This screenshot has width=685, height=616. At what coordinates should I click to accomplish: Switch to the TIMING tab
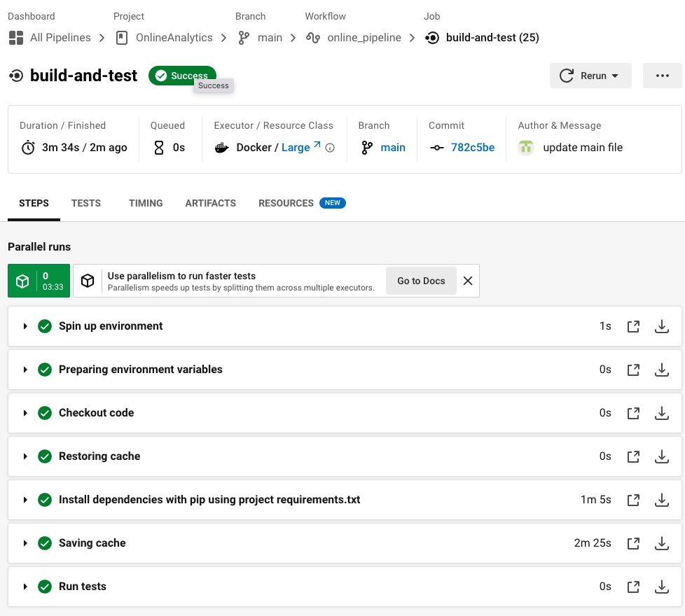(146, 203)
